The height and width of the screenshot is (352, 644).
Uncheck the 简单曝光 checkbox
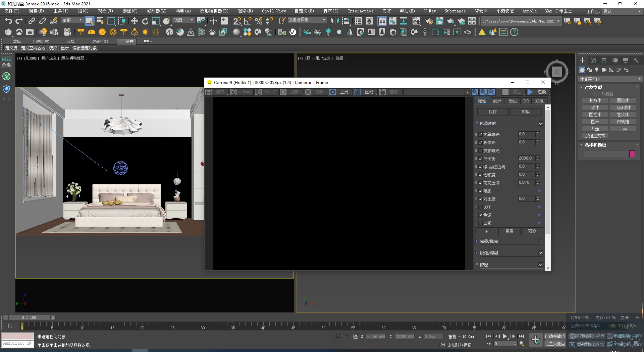pyautogui.click(x=480, y=134)
